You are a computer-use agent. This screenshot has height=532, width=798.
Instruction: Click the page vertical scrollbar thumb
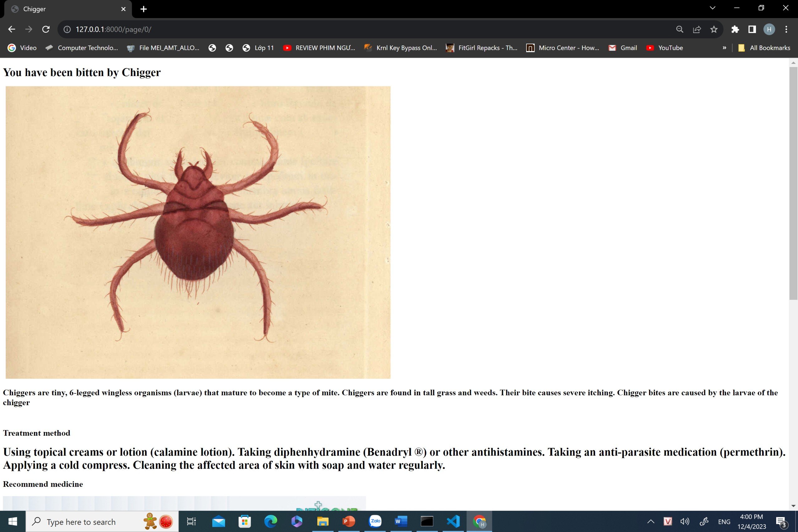coord(793,183)
